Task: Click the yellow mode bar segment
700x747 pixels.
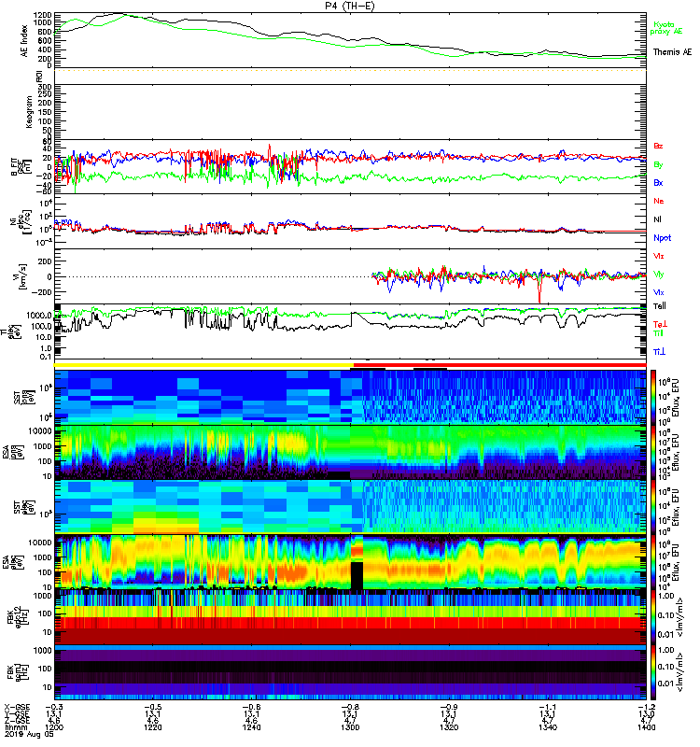Action: pyautogui.click(x=203, y=365)
